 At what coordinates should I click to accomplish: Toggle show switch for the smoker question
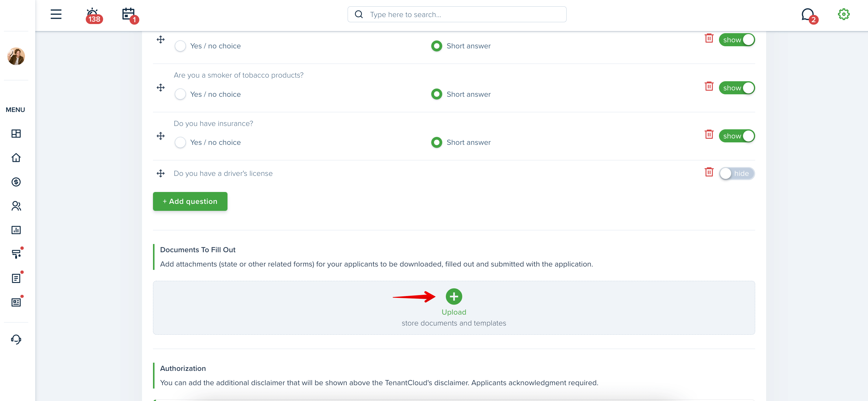[737, 88]
